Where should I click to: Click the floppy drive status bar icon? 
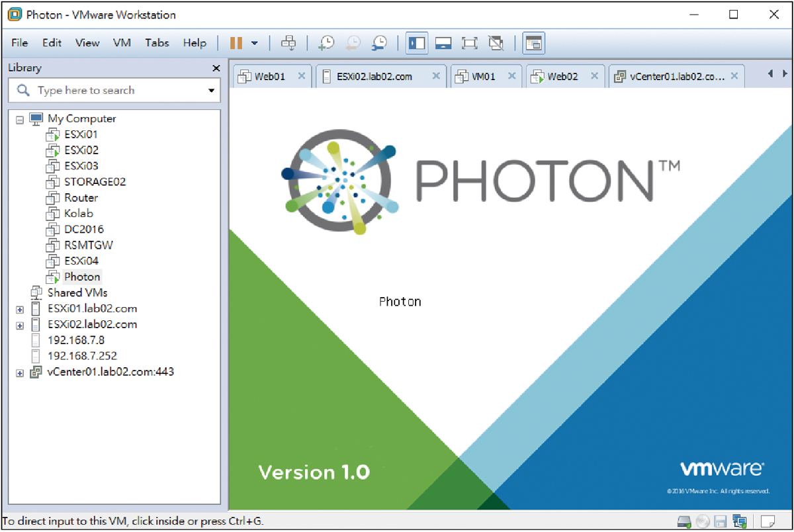click(721, 521)
